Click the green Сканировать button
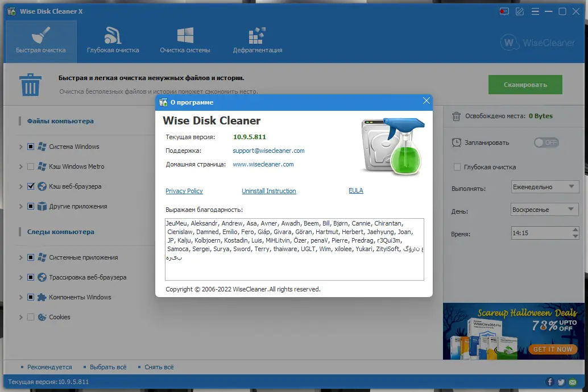This screenshot has width=588, height=392. tap(525, 85)
